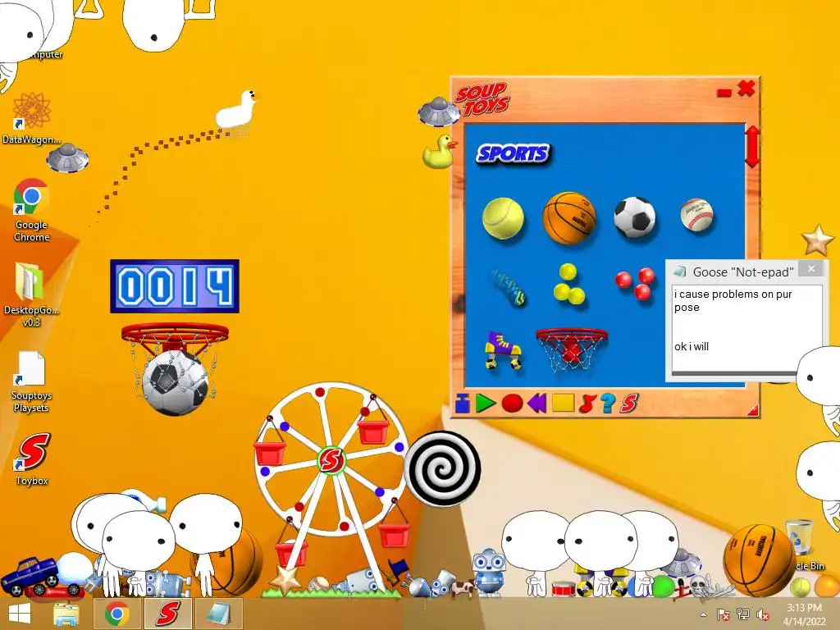The image size is (840, 630).
Task: Minimize the Soup Toys window
Action: click(724, 94)
